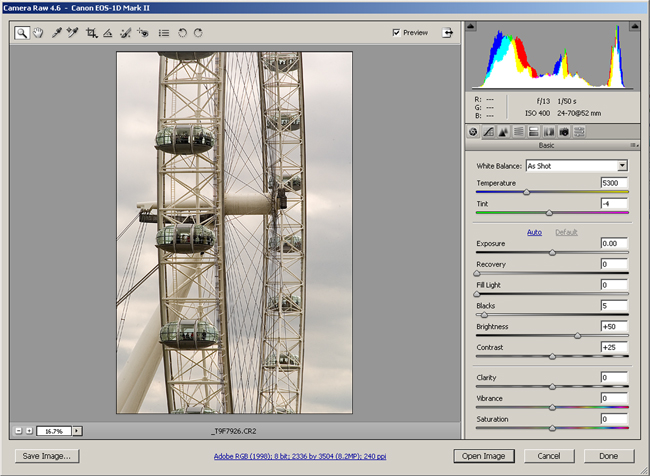Open the zoom level dropdown arrow
The width and height of the screenshot is (650, 476).
pos(77,431)
